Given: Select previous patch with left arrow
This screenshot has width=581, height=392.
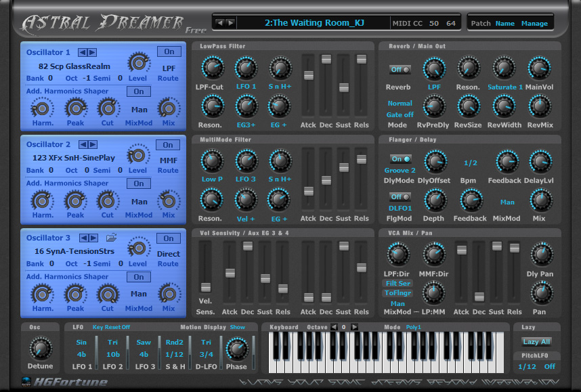Looking at the screenshot, I should 220,23.
